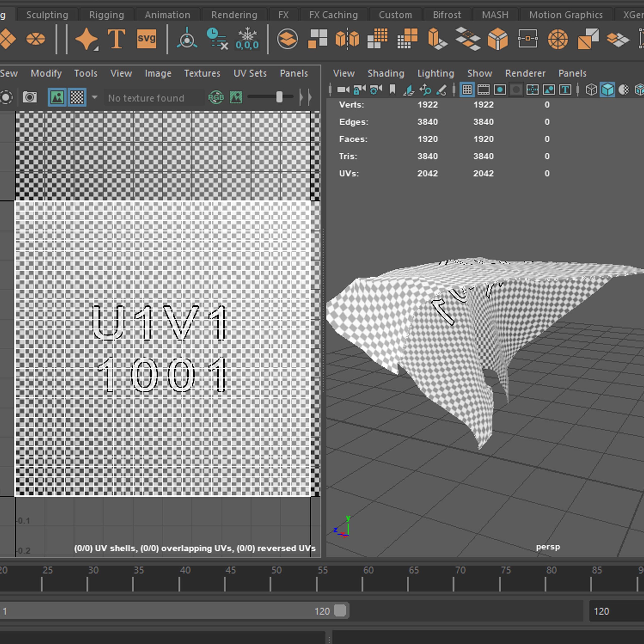Click the SVG import shelf icon
The width and height of the screenshot is (644, 644).
[146, 39]
